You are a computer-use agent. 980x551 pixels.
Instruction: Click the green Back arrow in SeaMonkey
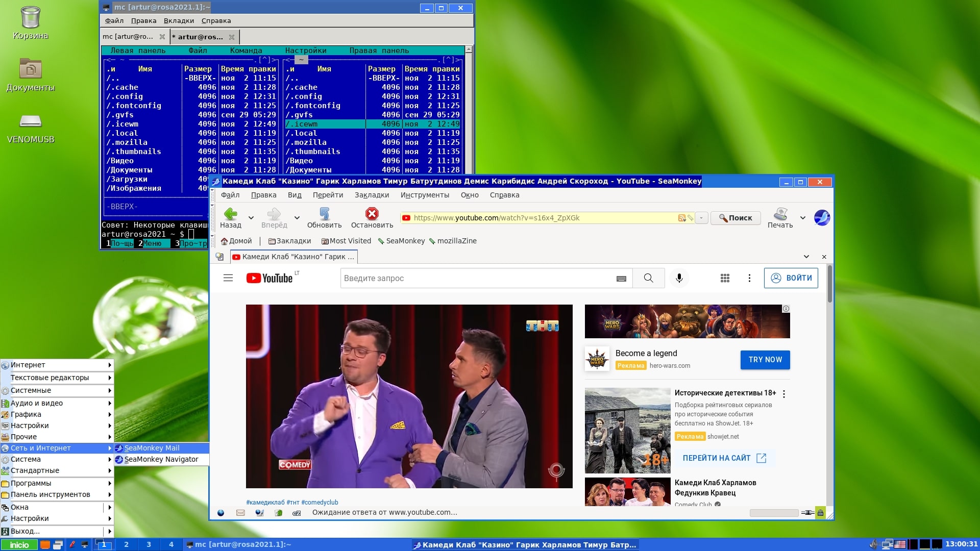pos(231,214)
